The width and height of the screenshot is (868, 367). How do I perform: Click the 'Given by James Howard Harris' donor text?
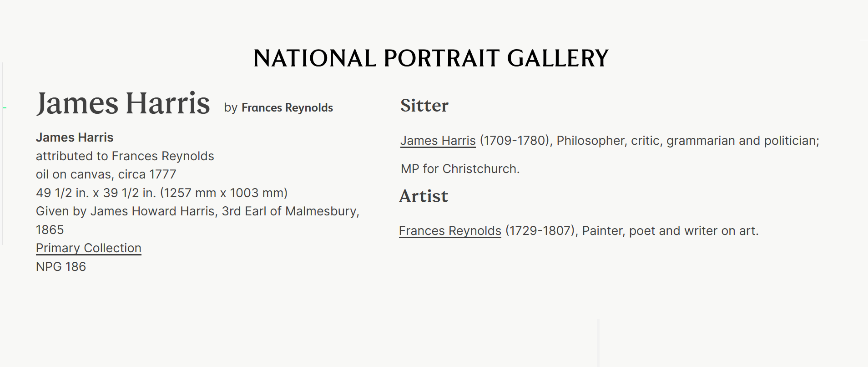click(198, 211)
